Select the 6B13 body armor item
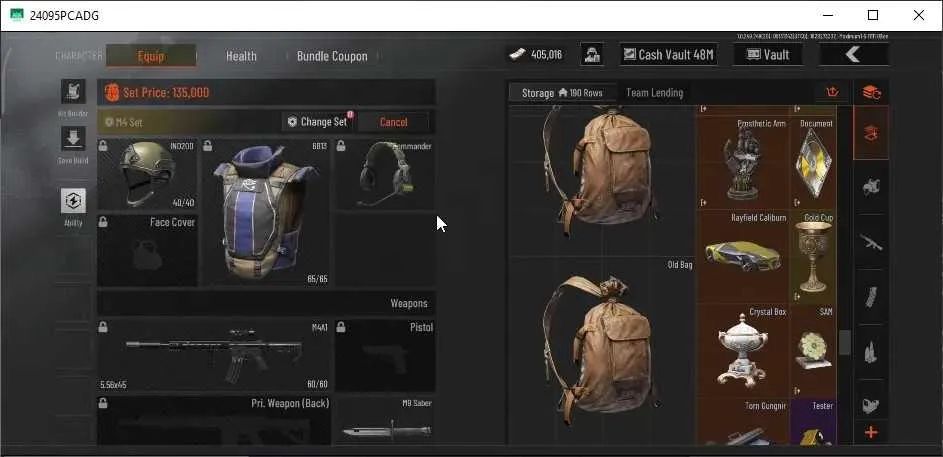Screen dimensions: 943x457 [x=265, y=212]
